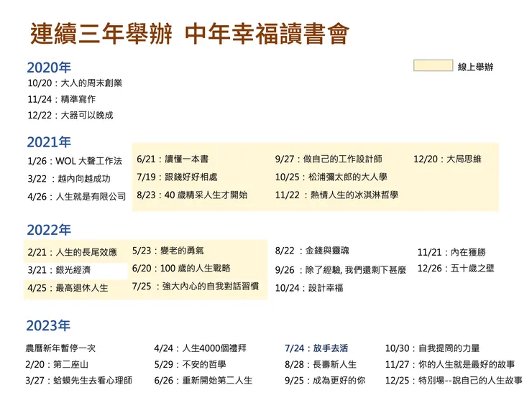Click entry 10/25：松浦彌太郎的大人學
532x395 pixels.
[331, 177]
